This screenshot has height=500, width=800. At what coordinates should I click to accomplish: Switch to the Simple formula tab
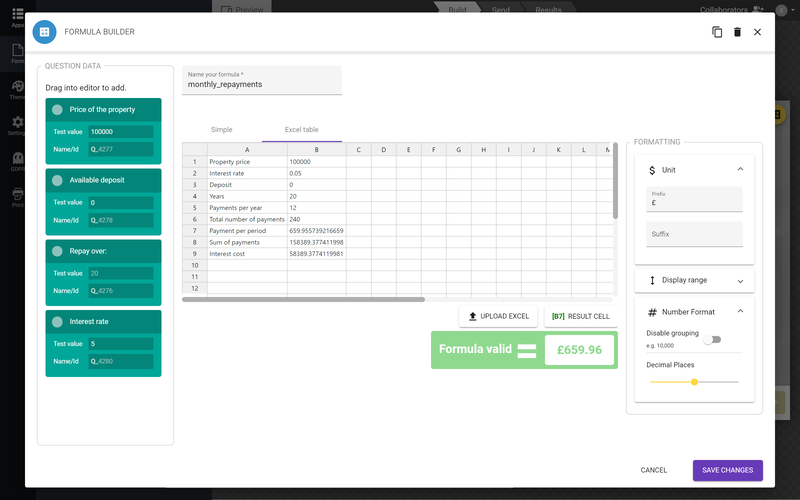[221, 130]
